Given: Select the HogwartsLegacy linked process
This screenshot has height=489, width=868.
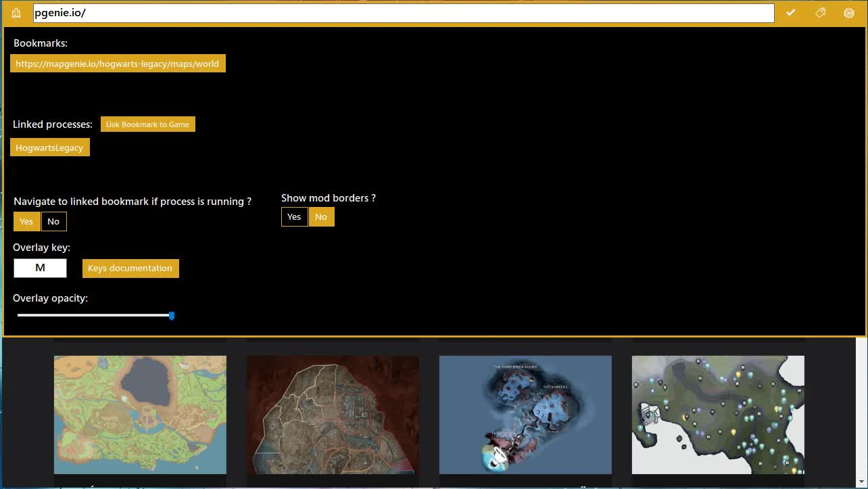Looking at the screenshot, I should pyautogui.click(x=50, y=147).
